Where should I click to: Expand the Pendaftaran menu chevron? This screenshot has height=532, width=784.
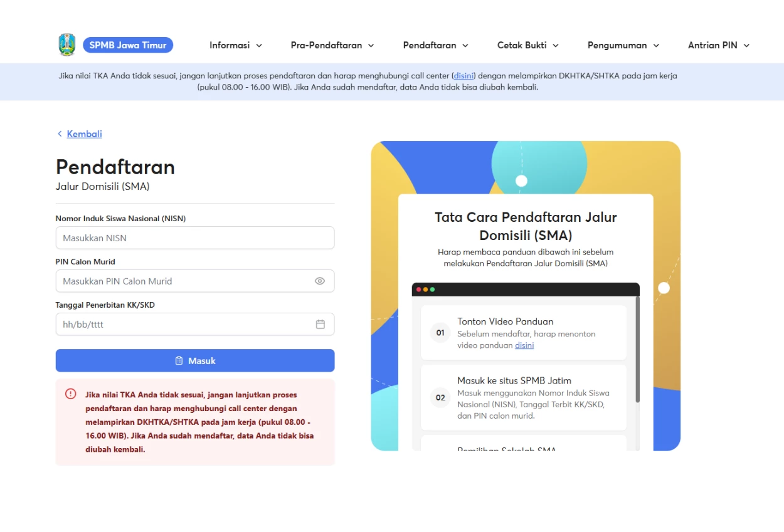tap(465, 46)
